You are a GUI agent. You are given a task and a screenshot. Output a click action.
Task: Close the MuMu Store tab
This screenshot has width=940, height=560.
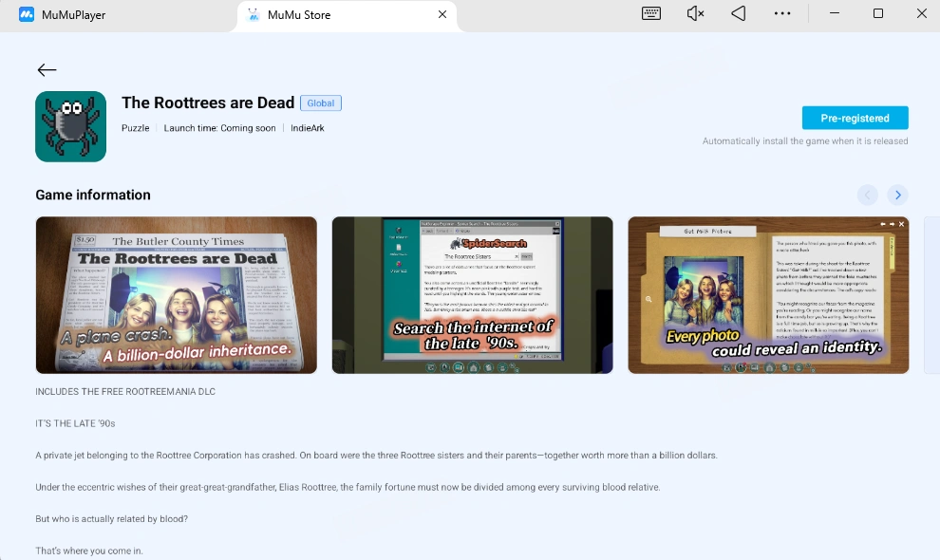(x=442, y=14)
